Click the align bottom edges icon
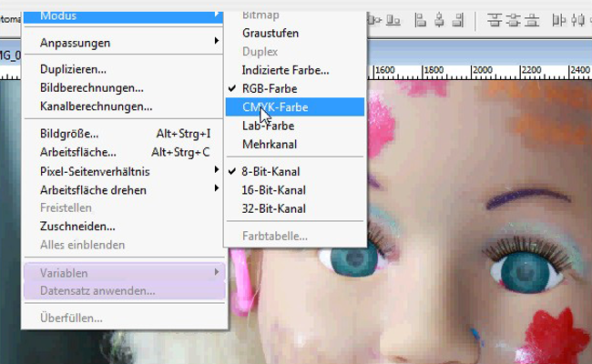This screenshot has width=592, height=364. pos(393,20)
